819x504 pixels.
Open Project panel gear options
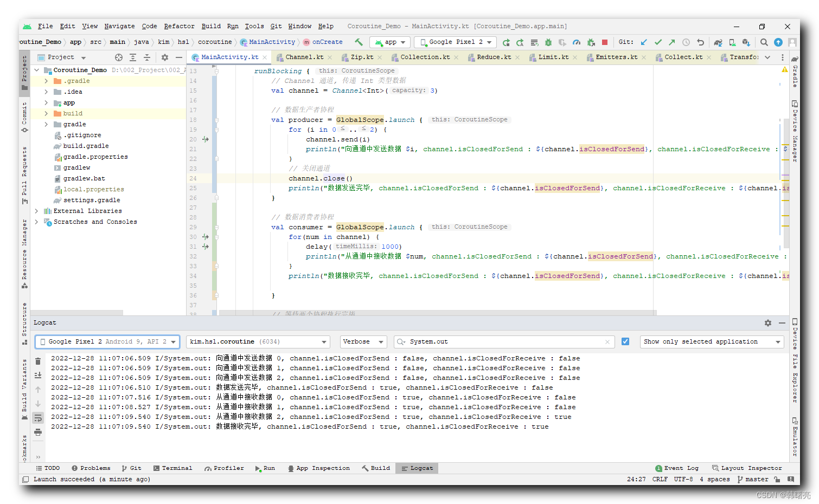(165, 57)
